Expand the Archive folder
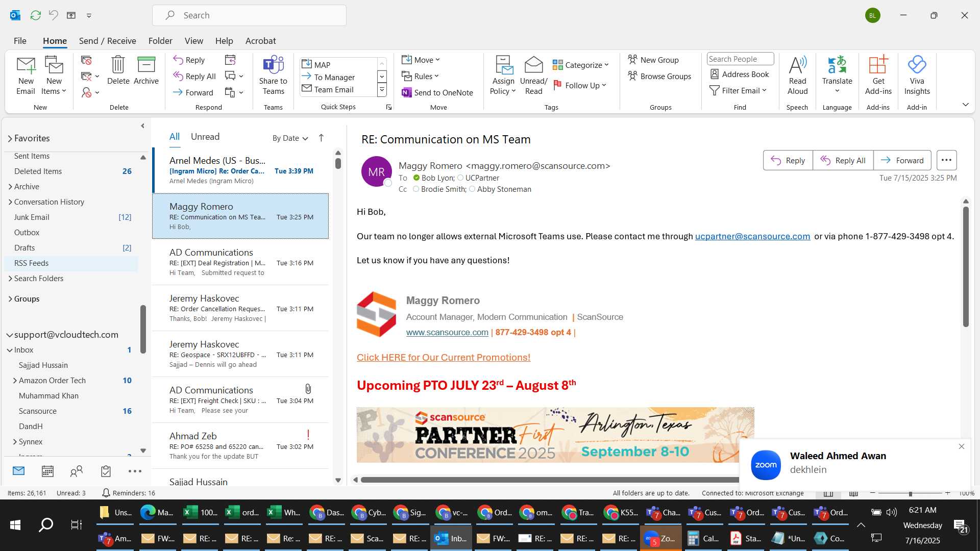980x551 pixels. (10, 187)
